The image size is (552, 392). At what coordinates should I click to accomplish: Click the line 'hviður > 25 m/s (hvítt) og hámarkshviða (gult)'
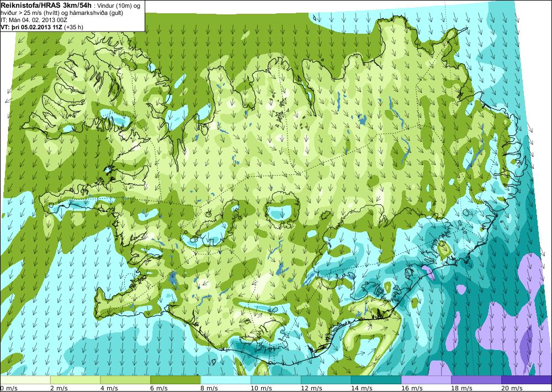[62, 13]
